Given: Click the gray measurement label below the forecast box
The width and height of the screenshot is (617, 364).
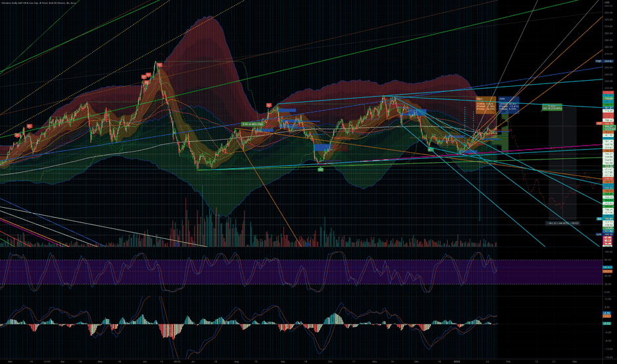Looking at the screenshot, I should (562, 223).
